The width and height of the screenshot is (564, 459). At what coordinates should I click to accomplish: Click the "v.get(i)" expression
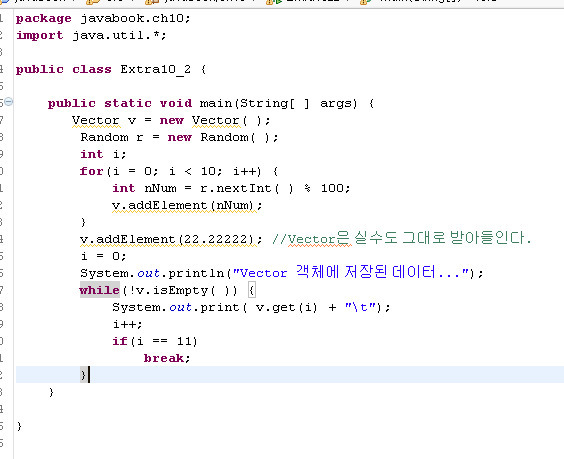pos(287,307)
